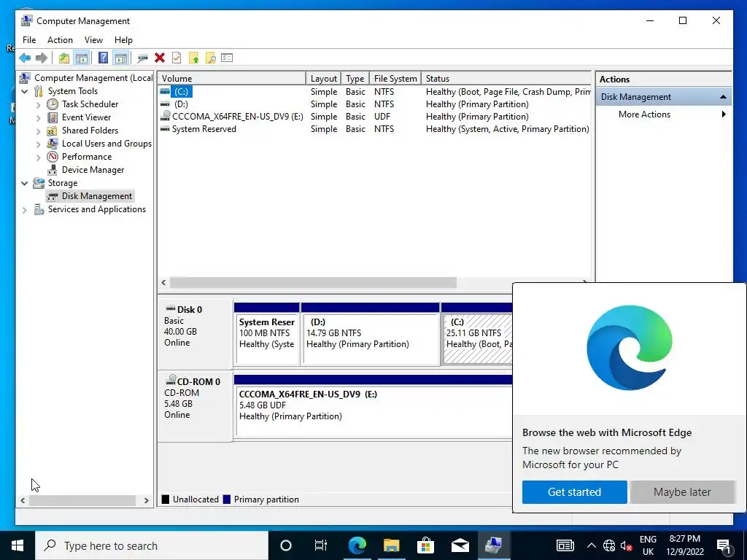Select Local Users and Groups node
747x560 pixels.
coord(107,144)
